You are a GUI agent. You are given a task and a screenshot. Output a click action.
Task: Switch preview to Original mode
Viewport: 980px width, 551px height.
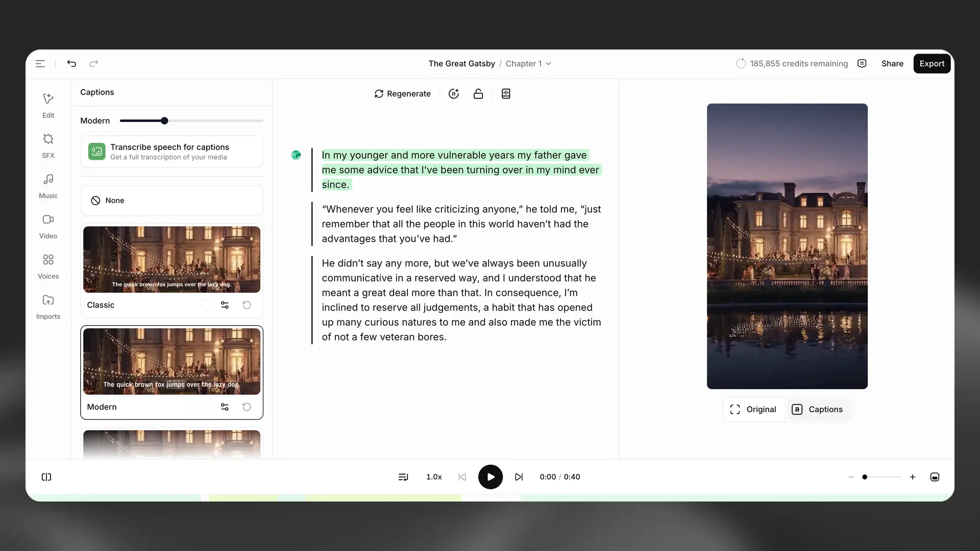click(753, 410)
